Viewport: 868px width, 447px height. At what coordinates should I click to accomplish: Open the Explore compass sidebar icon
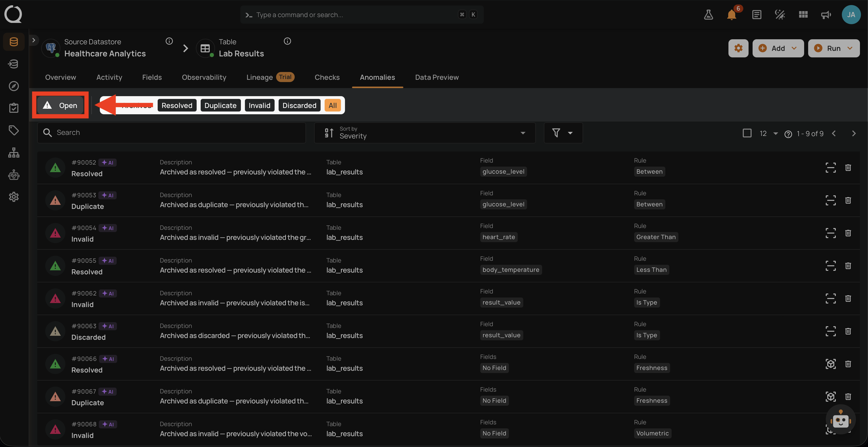(x=14, y=86)
